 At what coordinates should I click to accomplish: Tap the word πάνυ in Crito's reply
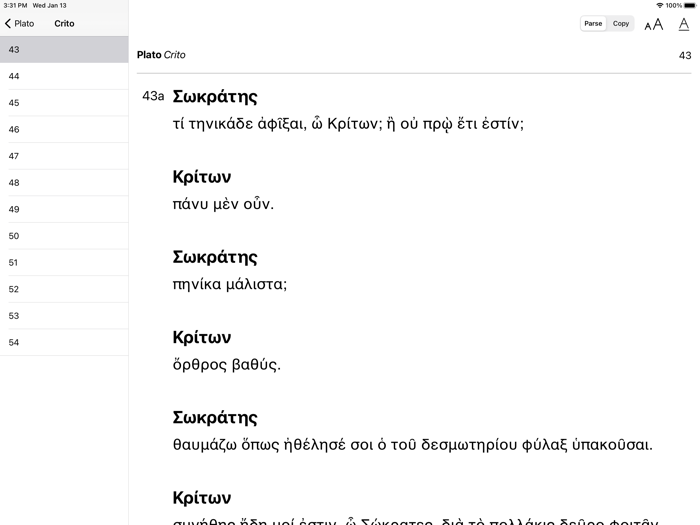point(191,204)
